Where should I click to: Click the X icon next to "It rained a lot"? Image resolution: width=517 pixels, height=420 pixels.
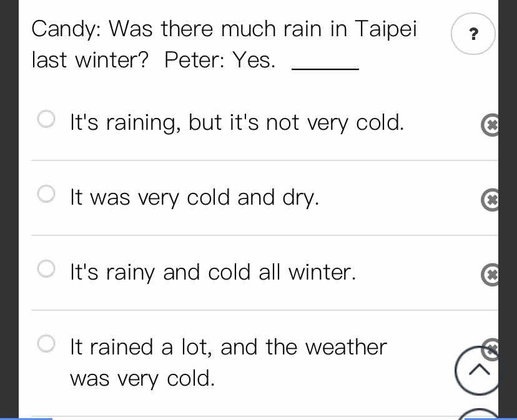[x=491, y=346]
